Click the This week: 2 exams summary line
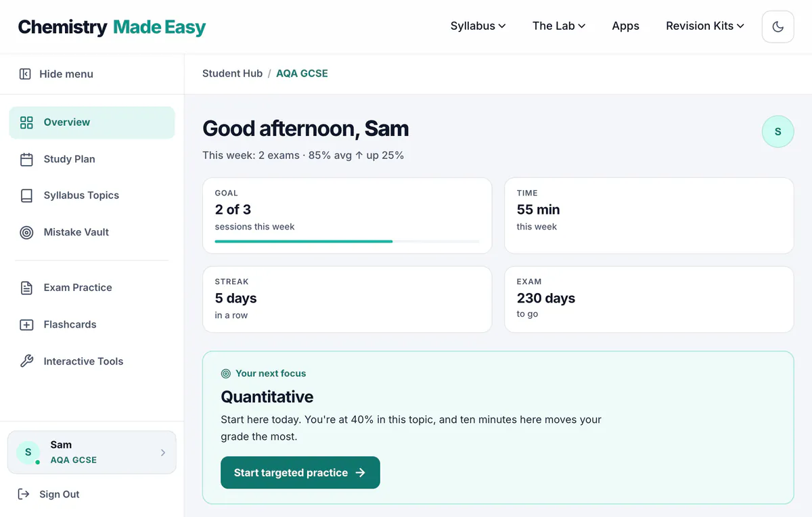Viewport: 812px width, 517px height. 303,155
